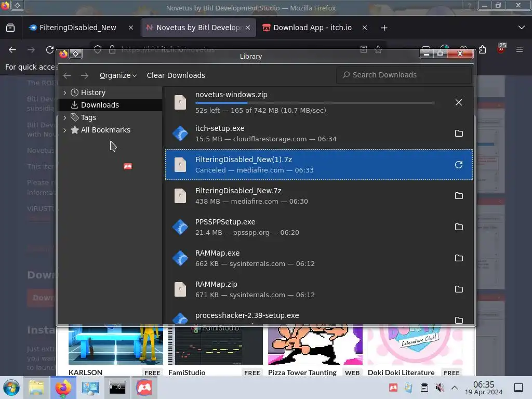
Task: Select Tags in the sidebar
Action: (110, 117)
